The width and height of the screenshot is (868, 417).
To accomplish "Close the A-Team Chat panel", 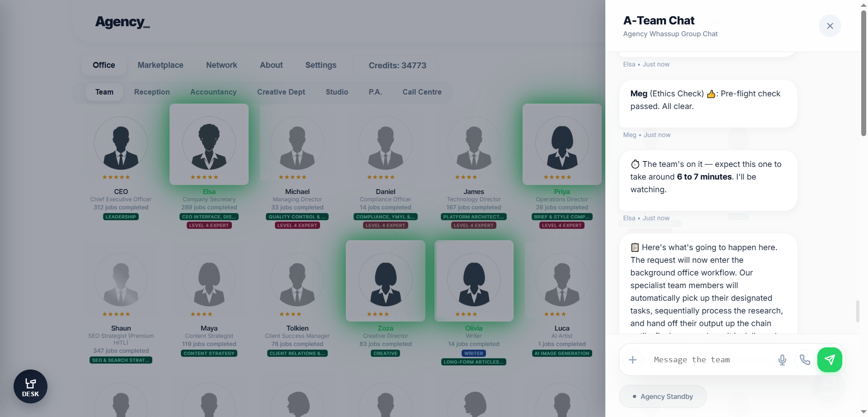I will 830,26.
